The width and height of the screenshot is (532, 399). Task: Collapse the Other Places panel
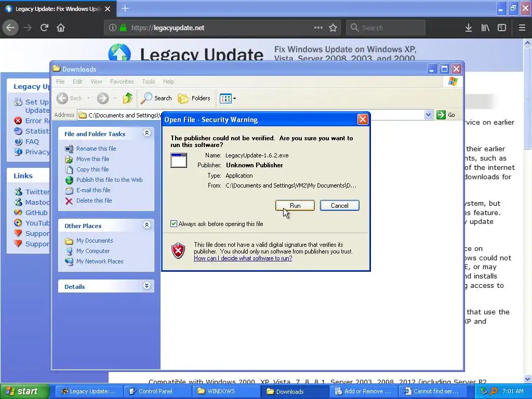coord(147,224)
